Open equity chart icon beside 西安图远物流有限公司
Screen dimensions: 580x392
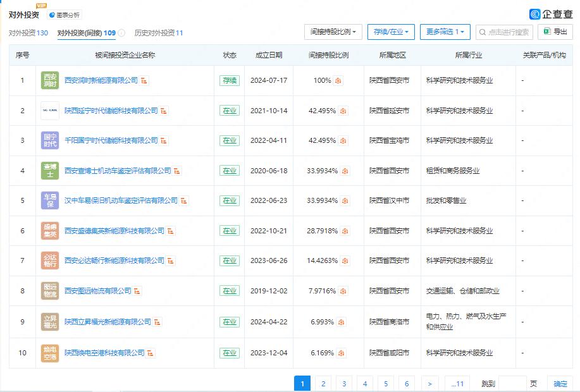[137, 291]
